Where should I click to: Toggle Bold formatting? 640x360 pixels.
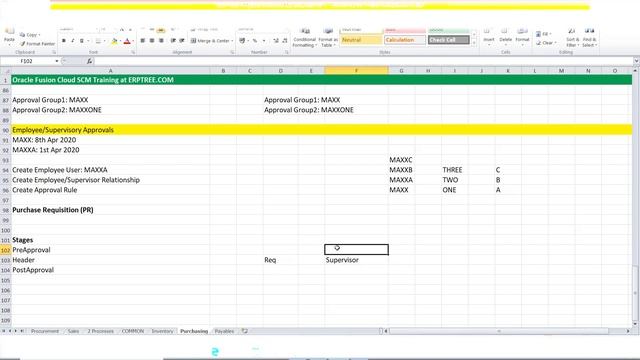pyautogui.click(x=64, y=41)
